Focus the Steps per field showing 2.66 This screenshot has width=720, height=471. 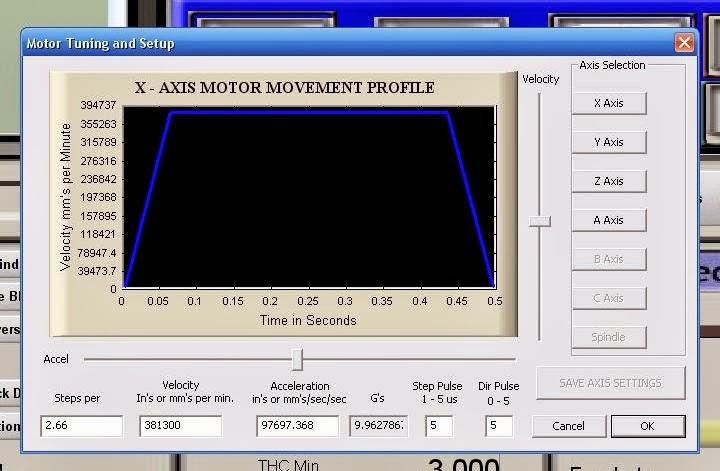[x=82, y=426]
